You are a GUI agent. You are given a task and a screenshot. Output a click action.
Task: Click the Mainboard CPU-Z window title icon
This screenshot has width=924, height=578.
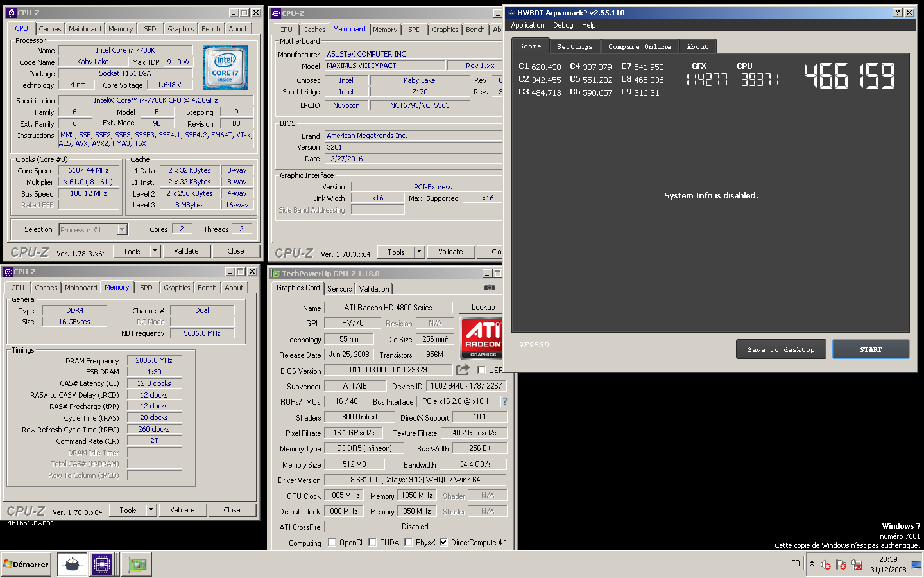click(x=276, y=13)
